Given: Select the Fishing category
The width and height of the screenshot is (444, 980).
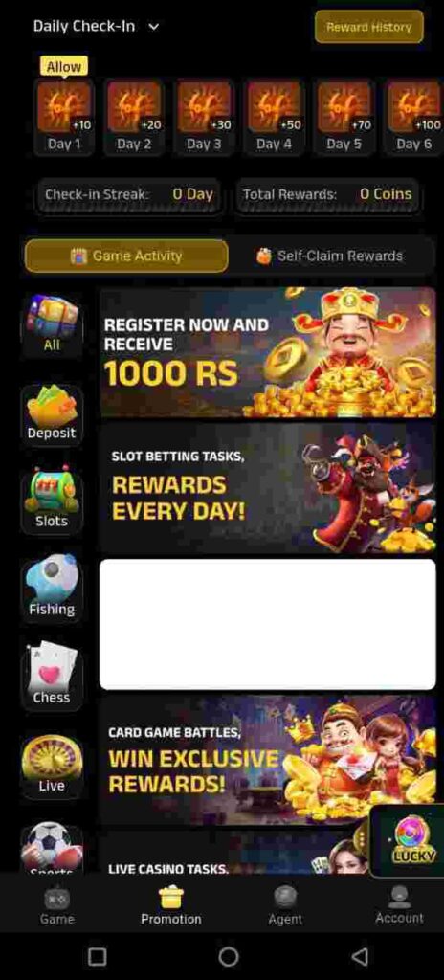Looking at the screenshot, I should [x=52, y=590].
